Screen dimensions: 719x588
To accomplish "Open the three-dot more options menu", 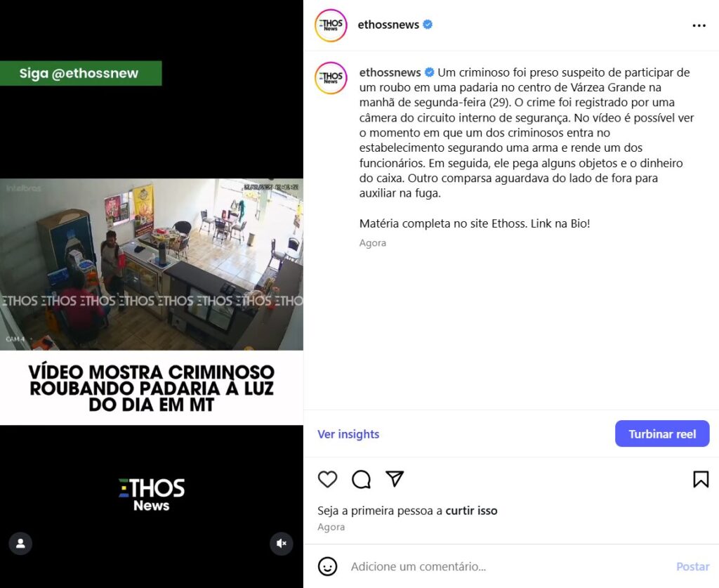I will tap(699, 25).
